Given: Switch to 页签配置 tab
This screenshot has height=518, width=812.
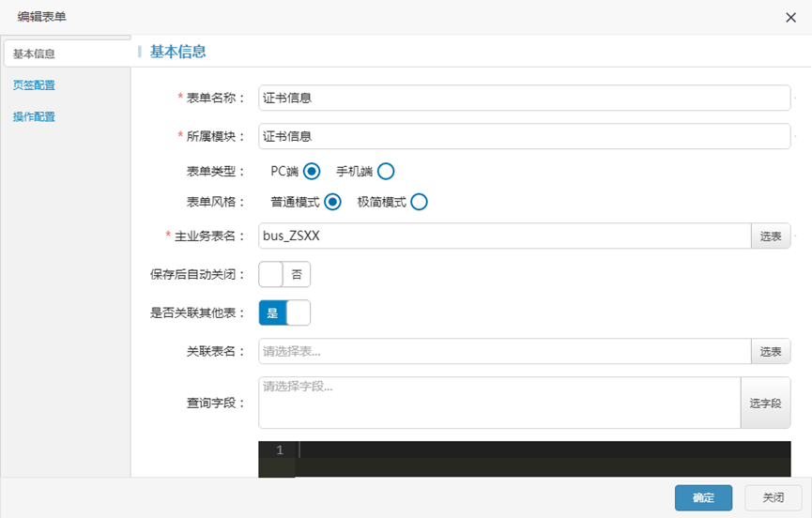Looking at the screenshot, I should [x=34, y=85].
